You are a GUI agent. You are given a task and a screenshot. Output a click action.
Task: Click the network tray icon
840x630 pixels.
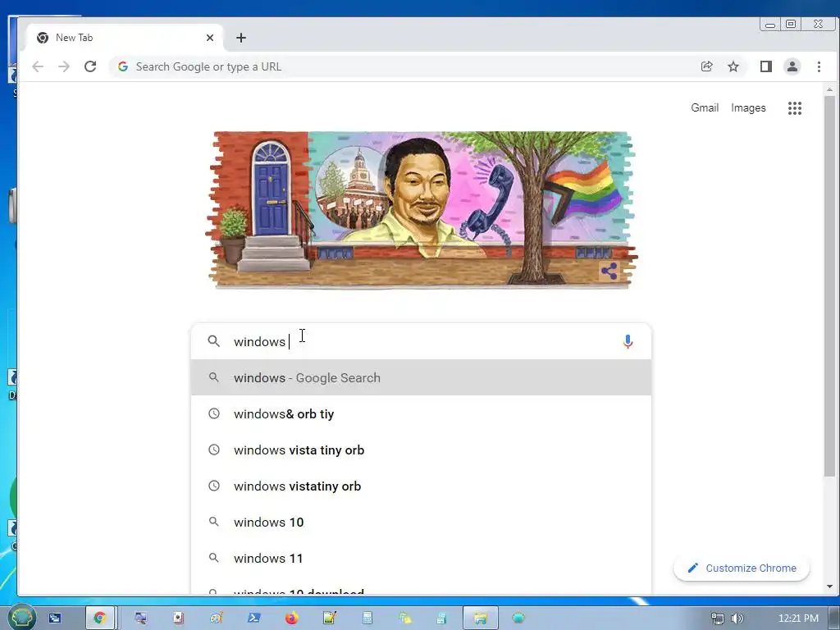(717, 619)
